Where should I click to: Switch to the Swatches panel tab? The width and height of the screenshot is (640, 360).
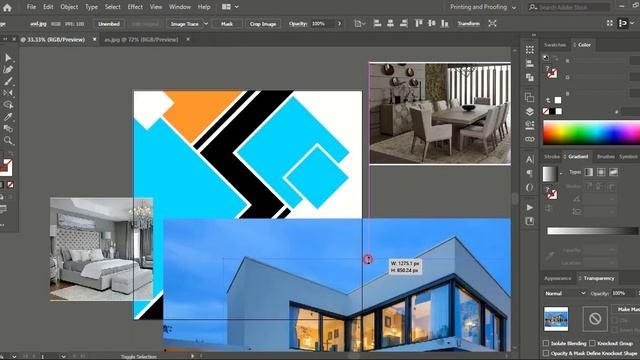[555, 45]
